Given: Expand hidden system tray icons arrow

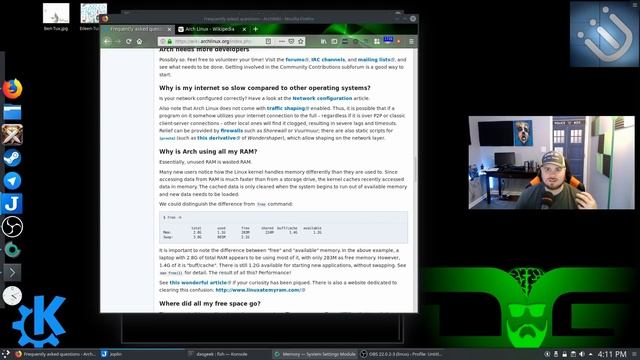Looking at the screenshot, I should point(591,354).
